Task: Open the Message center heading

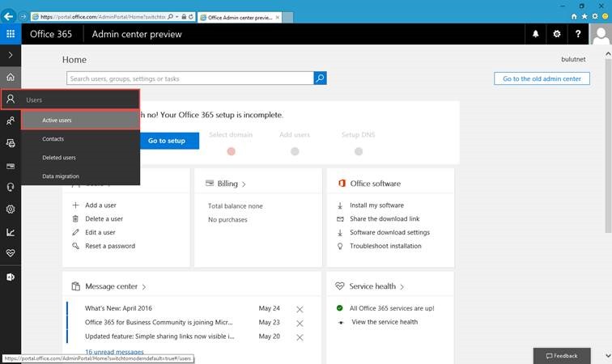Action: click(x=111, y=286)
